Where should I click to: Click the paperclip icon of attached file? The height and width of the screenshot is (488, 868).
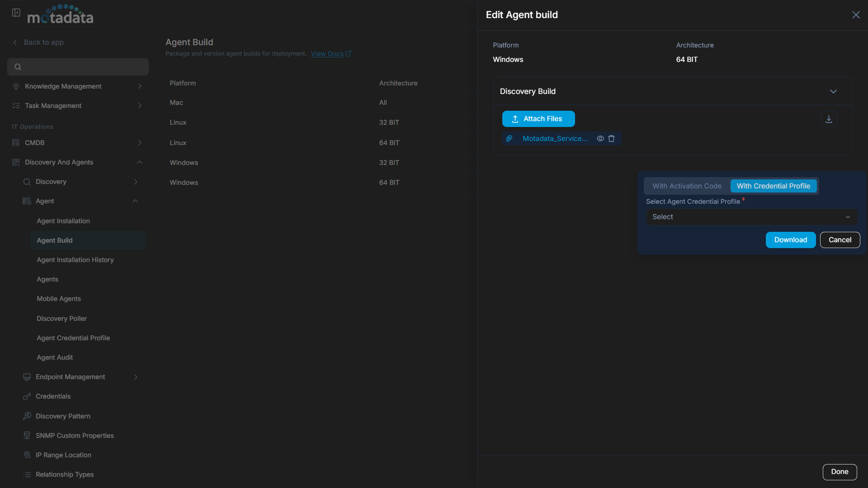[x=509, y=139]
